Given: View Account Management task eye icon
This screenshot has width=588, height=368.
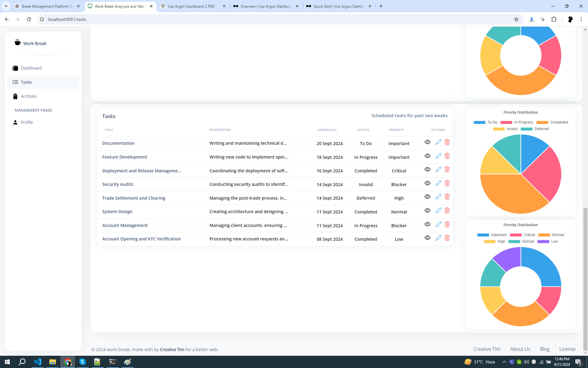Looking at the screenshot, I should coord(428,224).
